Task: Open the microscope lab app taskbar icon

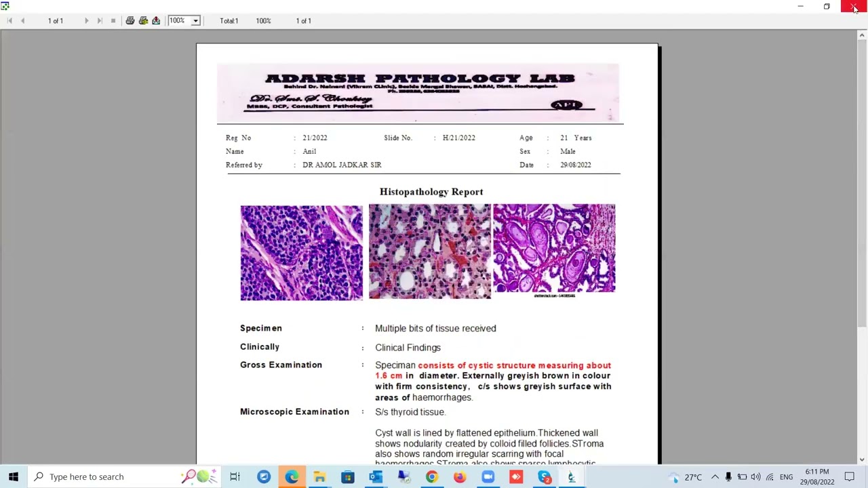Action: click(x=572, y=476)
